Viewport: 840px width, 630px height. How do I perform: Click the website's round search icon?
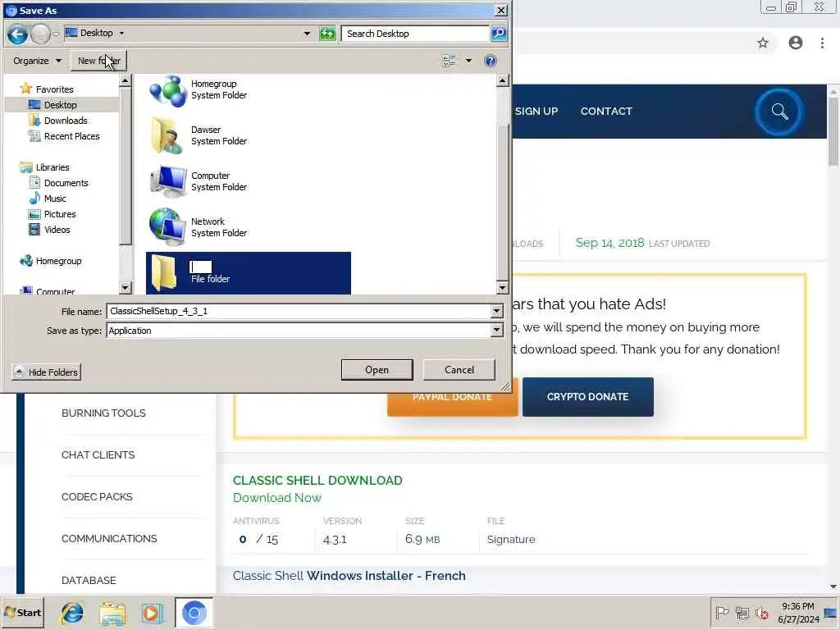[x=779, y=112]
